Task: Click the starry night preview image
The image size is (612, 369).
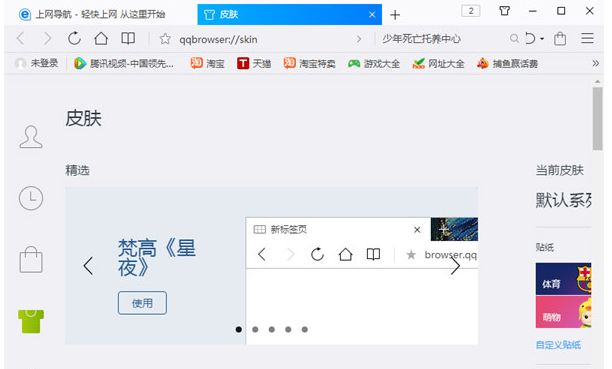Action: point(454,229)
